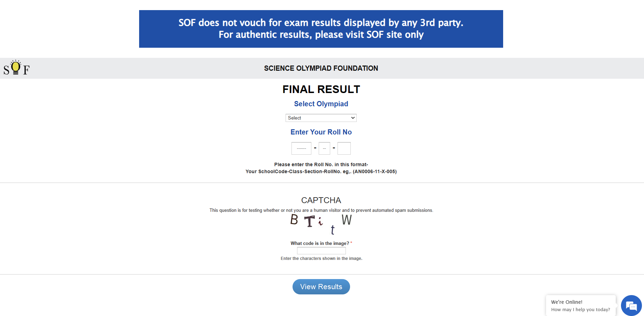Screen dimensions: 644x316
Task: Click inside the school code field
Action: pyautogui.click(x=301, y=148)
